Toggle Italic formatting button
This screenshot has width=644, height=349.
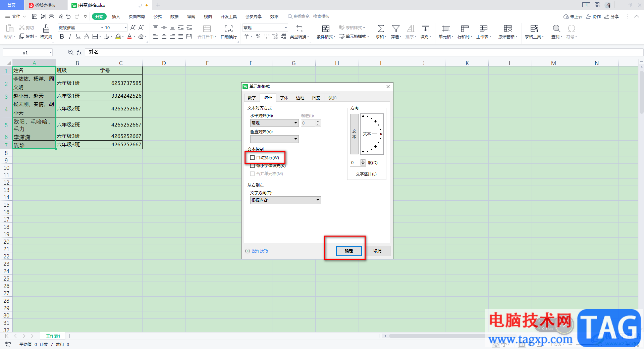coord(70,36)
